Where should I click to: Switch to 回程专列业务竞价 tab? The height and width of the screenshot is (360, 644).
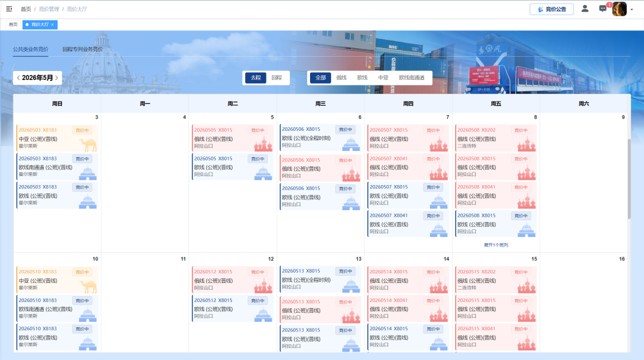point(82,50)
